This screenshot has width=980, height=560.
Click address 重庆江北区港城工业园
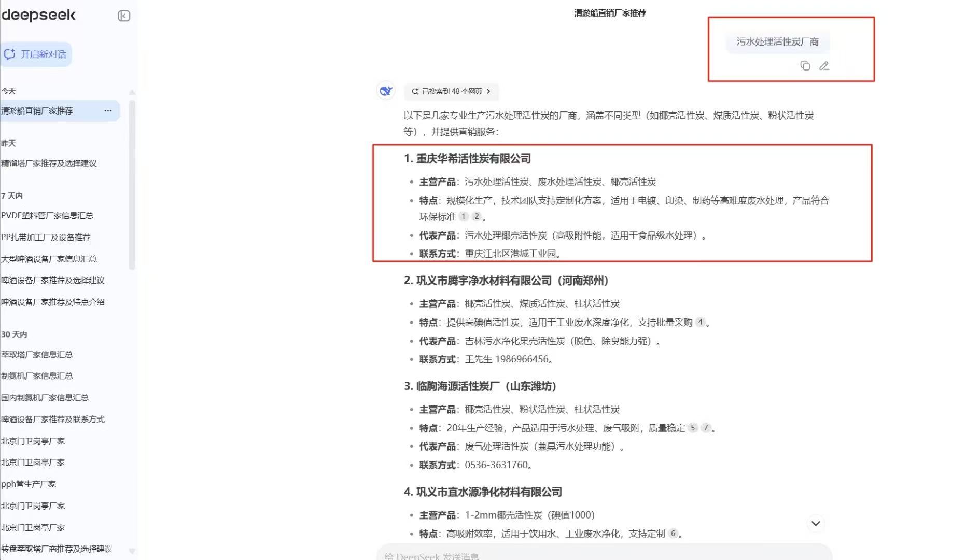510,254
